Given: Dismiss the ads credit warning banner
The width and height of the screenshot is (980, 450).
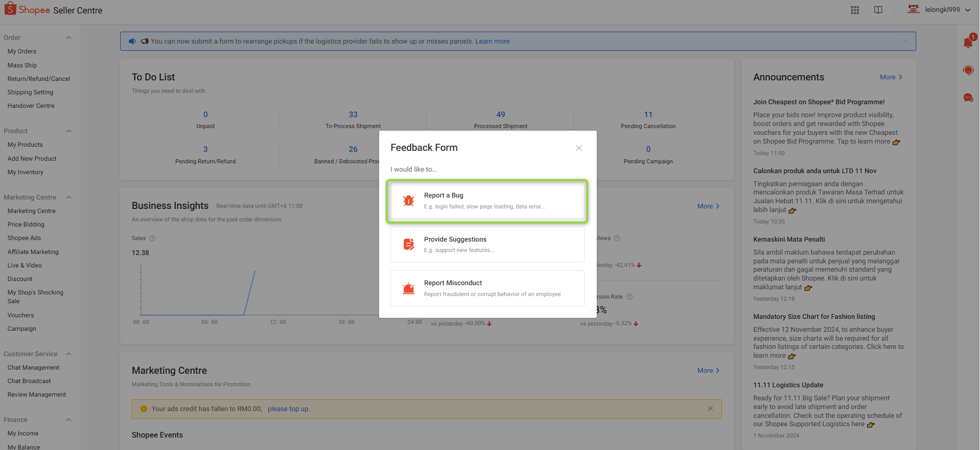Looking at the screenshot, I should click(x=710, y=409).
